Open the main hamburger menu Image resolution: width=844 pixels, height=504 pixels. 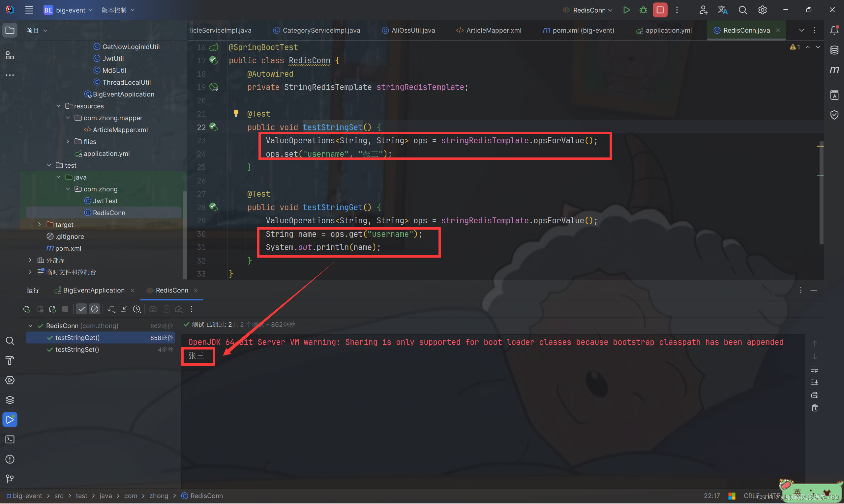tap(29, 10)
